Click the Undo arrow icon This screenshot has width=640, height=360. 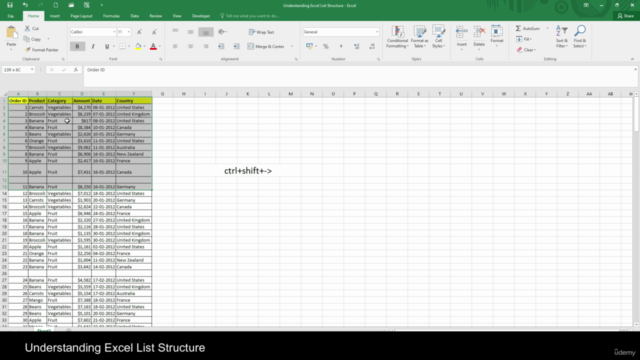25,5
